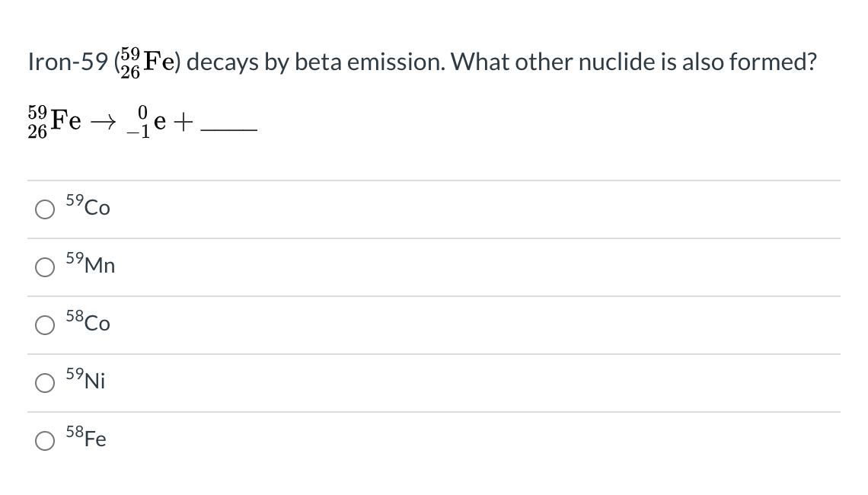The width and height of the screenshot is (868, 495).
Task: Select the ⁵⁸Co answer option
Action: pyautogui.click(x=45, y=324)
